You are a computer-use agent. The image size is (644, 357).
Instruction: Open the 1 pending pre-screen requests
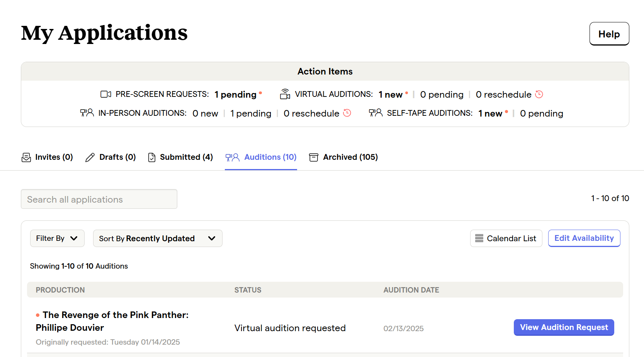coord(236,95)
